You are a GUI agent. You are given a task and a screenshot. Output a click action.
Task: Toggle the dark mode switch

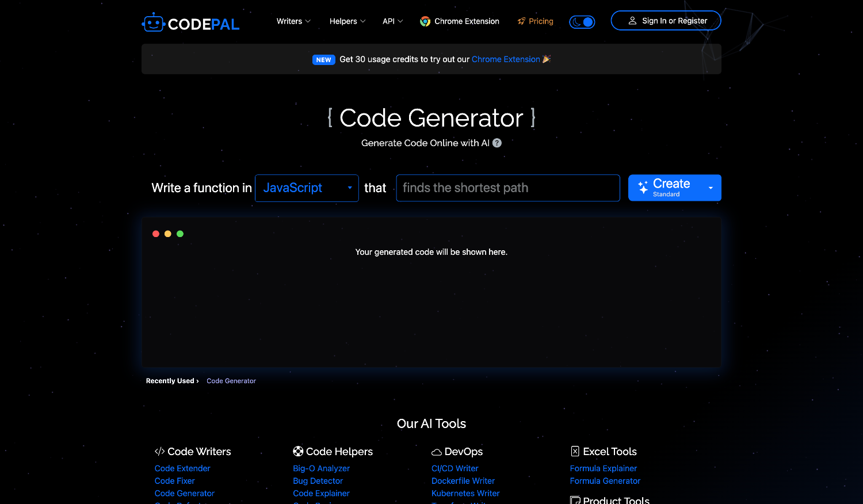(582, 22)
